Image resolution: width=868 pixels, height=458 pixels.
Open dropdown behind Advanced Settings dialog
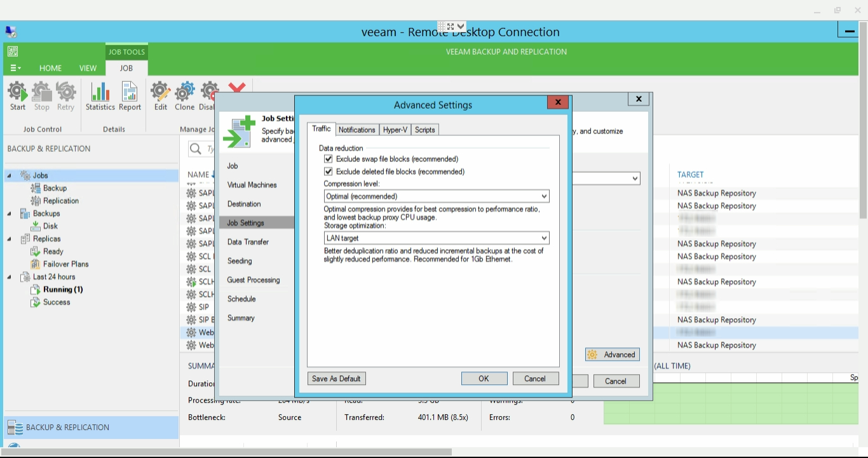tap(634, 179)
